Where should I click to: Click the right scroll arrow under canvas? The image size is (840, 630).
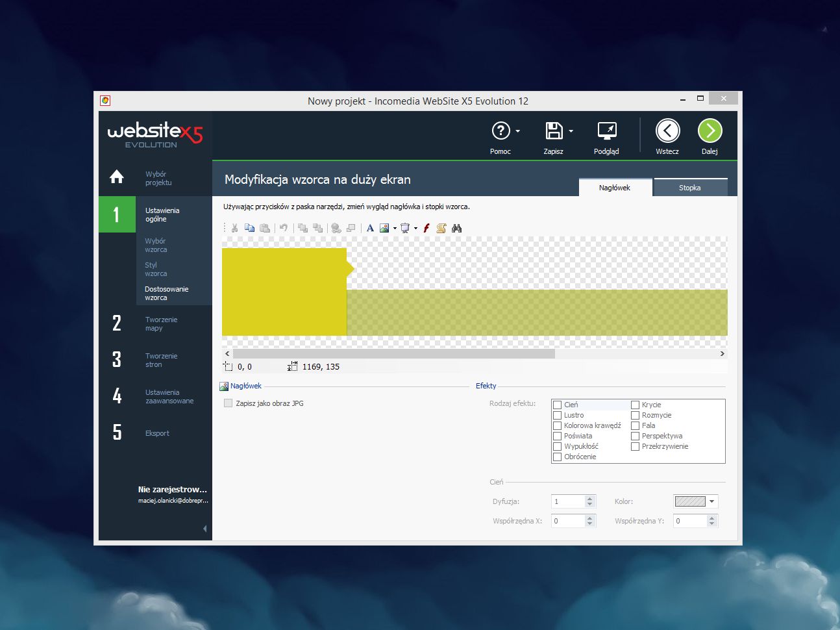[722, 354]
